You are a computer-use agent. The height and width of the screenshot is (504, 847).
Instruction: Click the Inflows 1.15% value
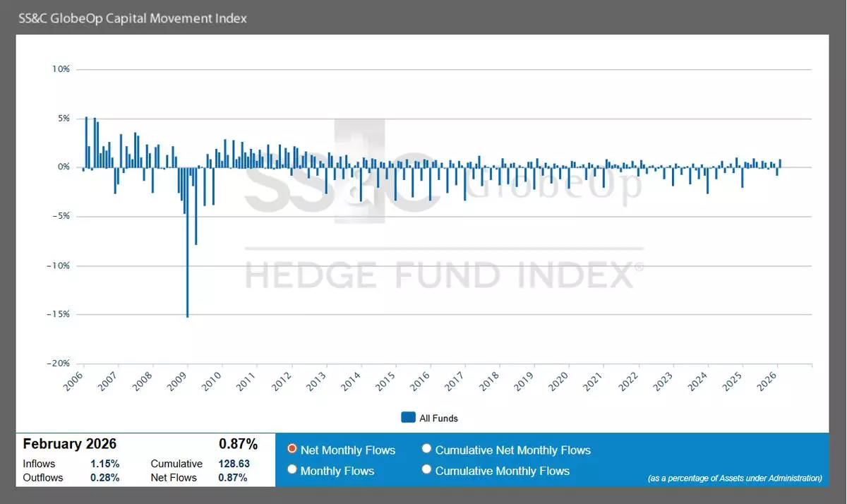pos(104,464)
